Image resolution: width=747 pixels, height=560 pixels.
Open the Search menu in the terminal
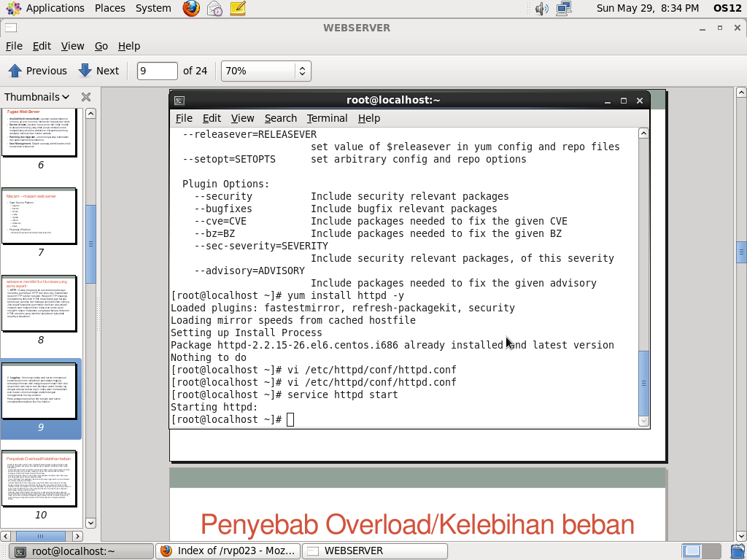pos(280,118)
